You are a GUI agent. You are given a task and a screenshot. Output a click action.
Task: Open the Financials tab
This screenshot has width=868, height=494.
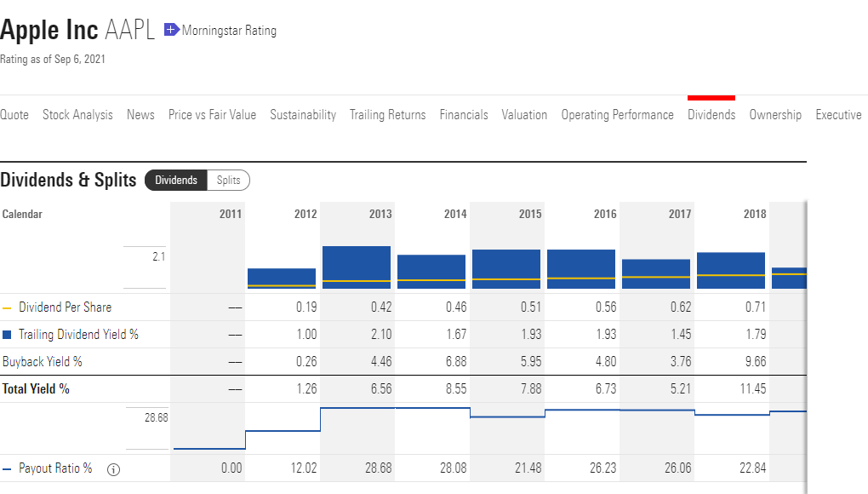[464, 115]
